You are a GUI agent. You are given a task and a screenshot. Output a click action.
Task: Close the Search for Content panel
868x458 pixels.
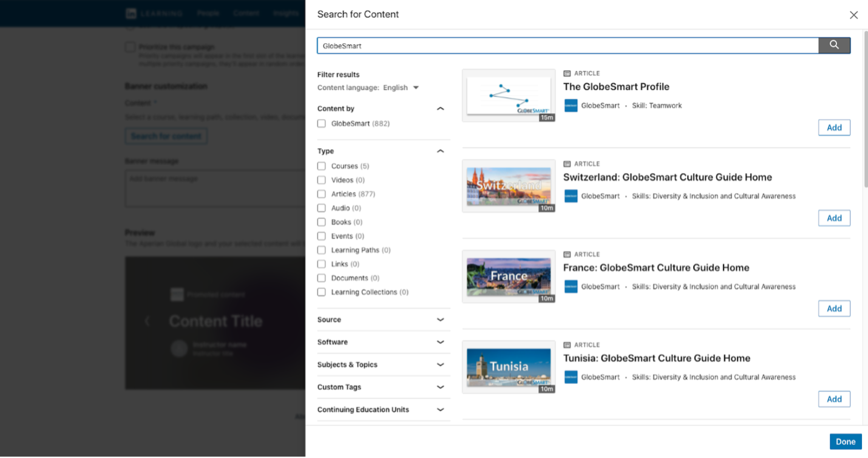tap(853, 15)
